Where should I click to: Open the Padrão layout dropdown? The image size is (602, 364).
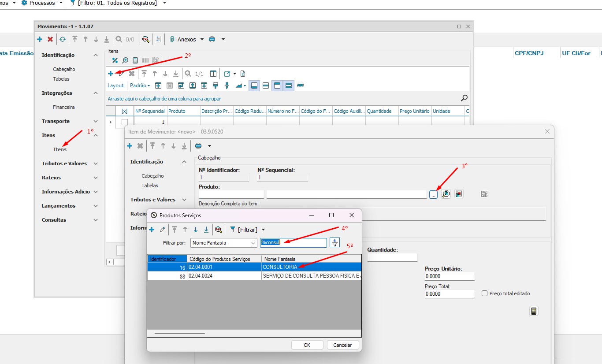pos(140,85)
